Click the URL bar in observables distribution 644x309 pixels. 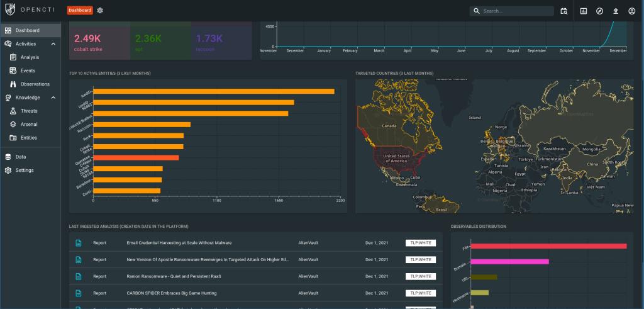(x=484, y=277)
